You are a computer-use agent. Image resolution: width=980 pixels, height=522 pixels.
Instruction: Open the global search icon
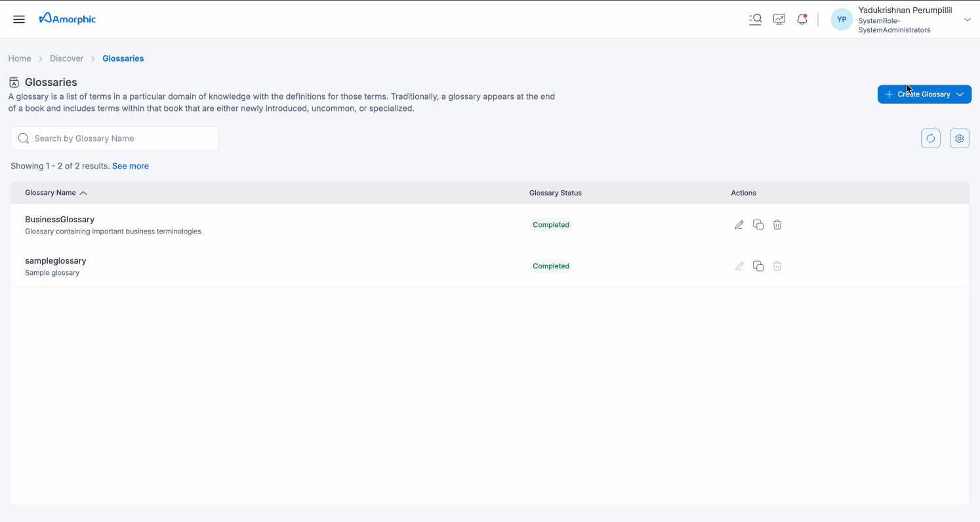[755, 19]
